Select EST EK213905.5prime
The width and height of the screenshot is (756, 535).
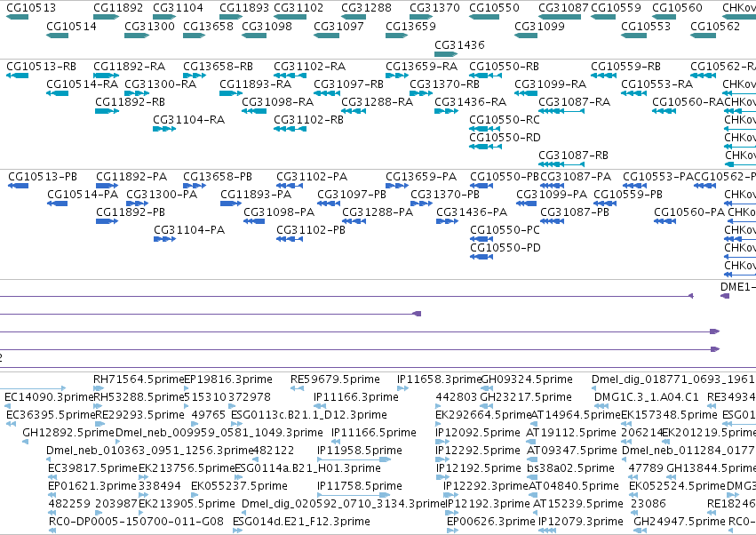pos(187,504)
